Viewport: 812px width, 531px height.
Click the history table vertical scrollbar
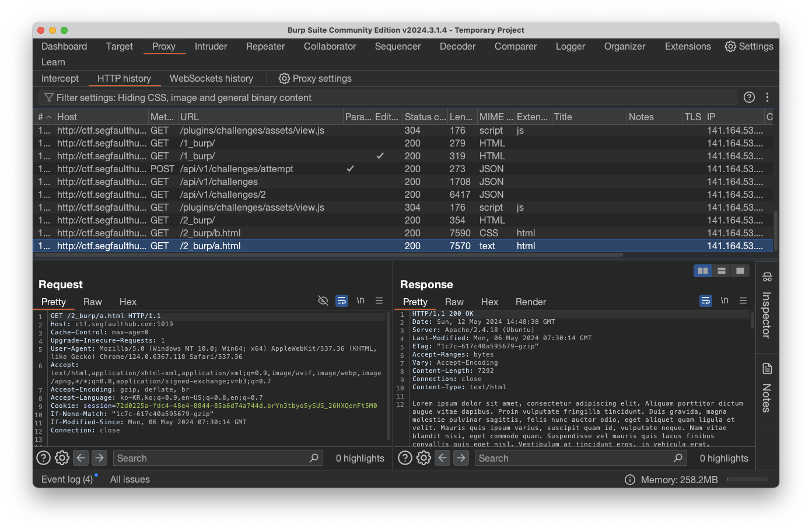coord(776,230)
